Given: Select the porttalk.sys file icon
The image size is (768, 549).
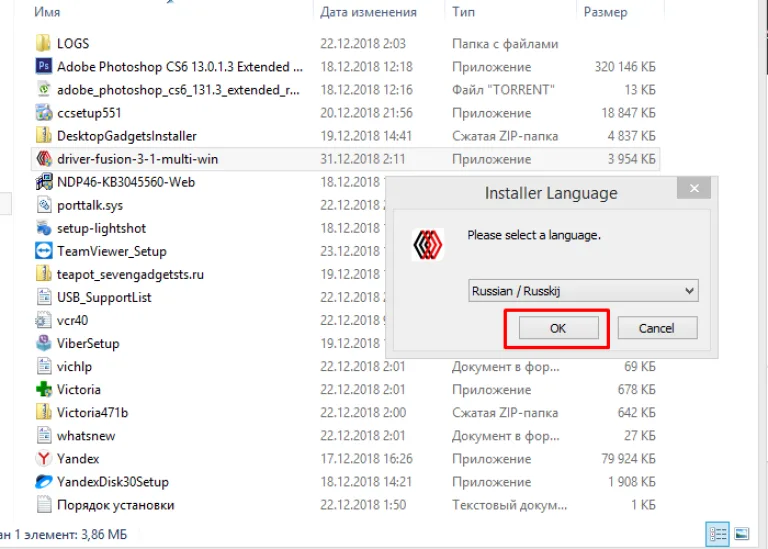Looking at the screenshot, I should coord(43,205).
